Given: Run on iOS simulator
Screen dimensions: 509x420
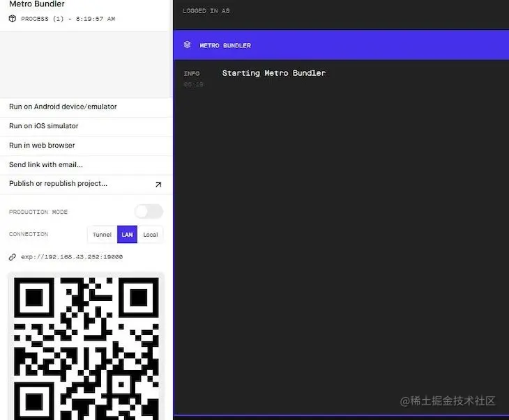Looking at the screenshot, I should tap(86, 126).
